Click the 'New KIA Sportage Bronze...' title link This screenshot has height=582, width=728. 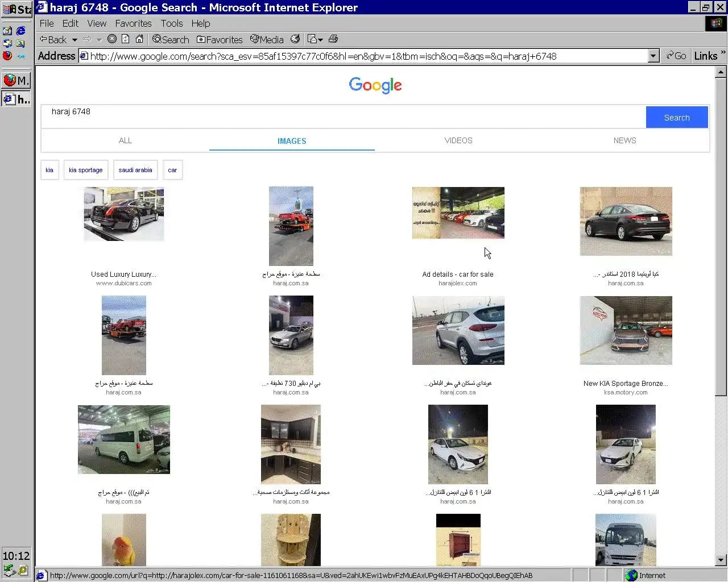(x=626, y=383)
